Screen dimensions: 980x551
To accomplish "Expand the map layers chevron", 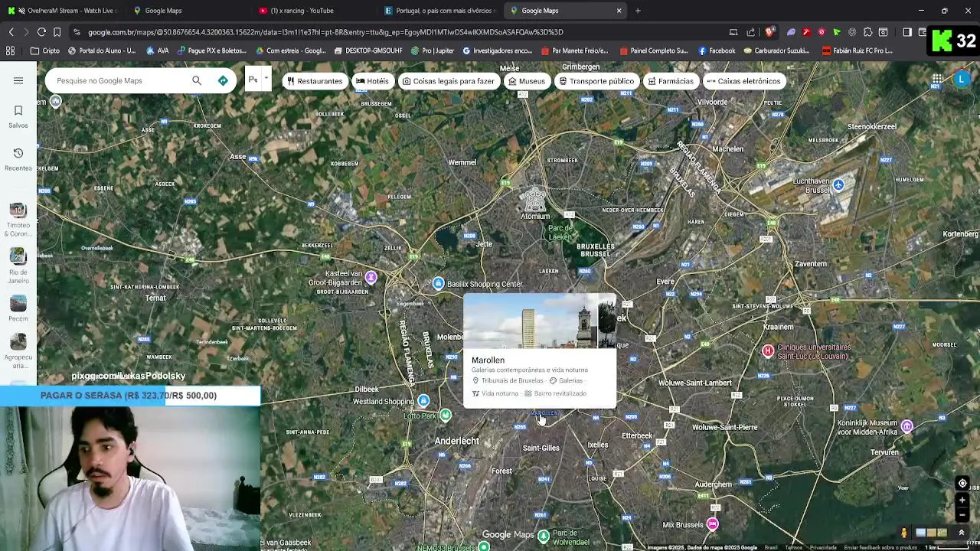I will (962, 533).
